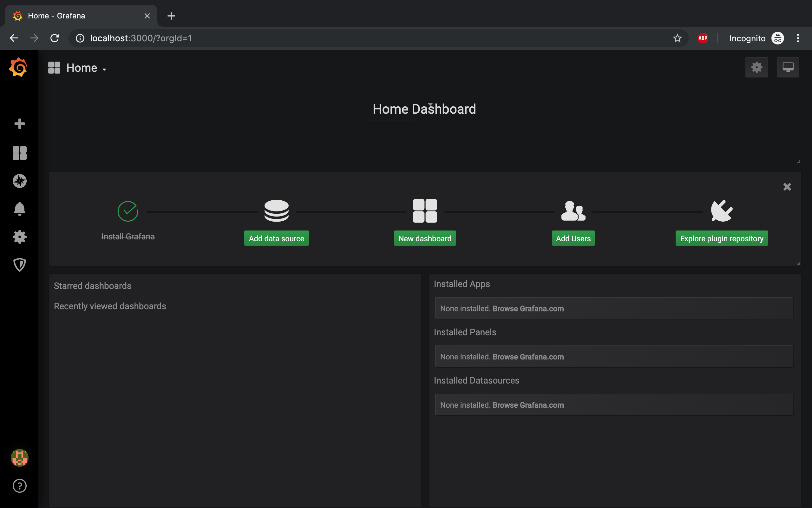Click the Installed Panels heading
The image size is (812, 508).
(x=465, y=332)
